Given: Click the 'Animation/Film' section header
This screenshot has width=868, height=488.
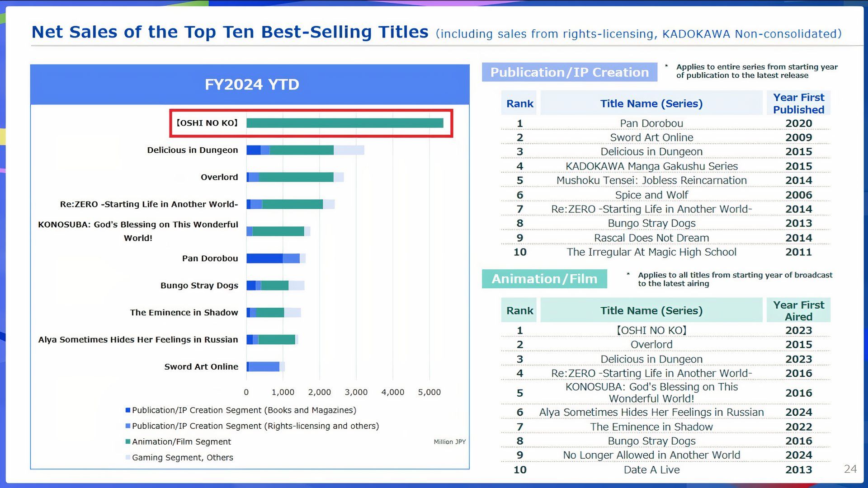Looking at the screenshot, I should 544,279.
